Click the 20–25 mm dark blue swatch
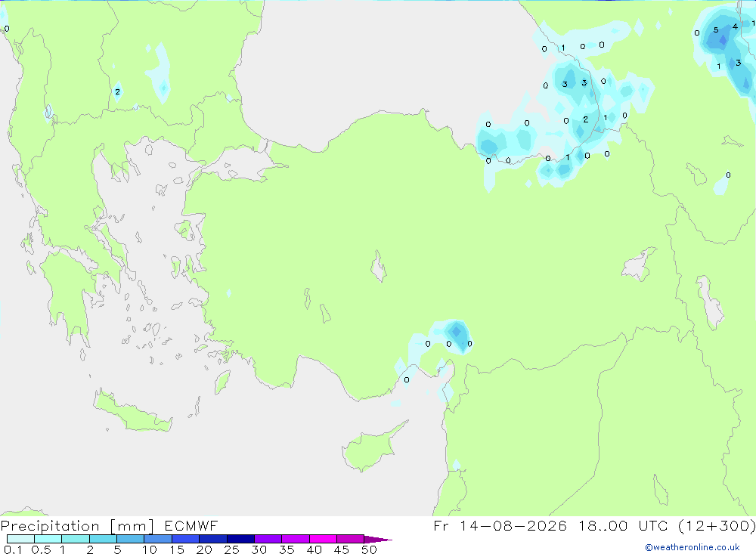 [212, 539]
